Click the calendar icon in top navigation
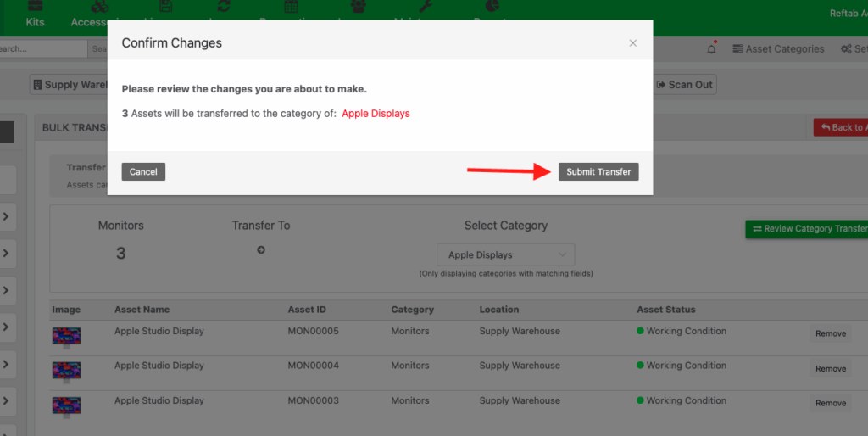Viewport: 868px width, 436px height. click(x=292, y=6)
